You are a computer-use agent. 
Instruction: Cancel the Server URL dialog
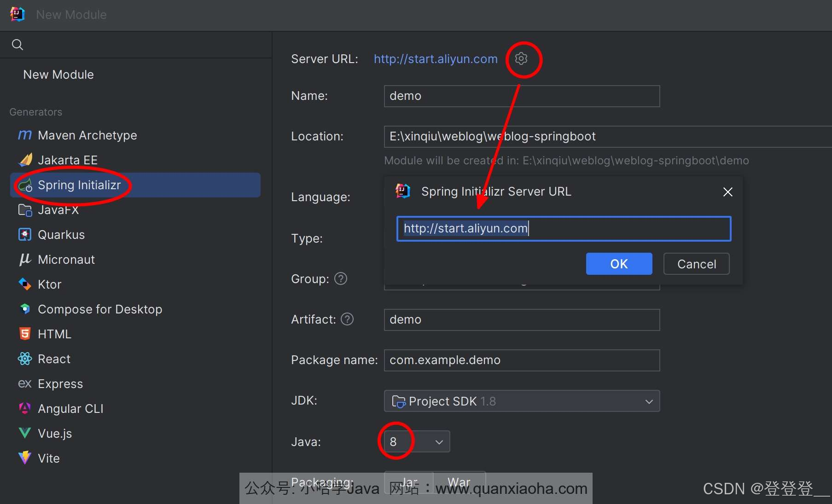[x=696, y=264]
